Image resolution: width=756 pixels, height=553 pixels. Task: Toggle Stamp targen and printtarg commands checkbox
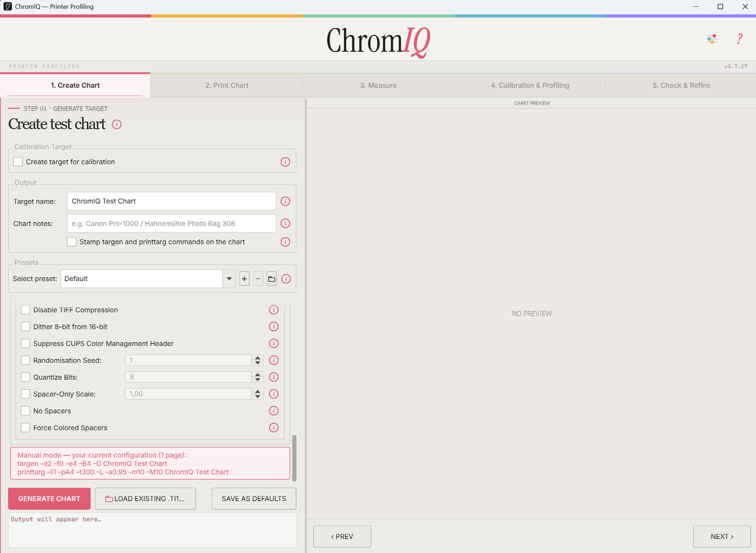[72, 242]
